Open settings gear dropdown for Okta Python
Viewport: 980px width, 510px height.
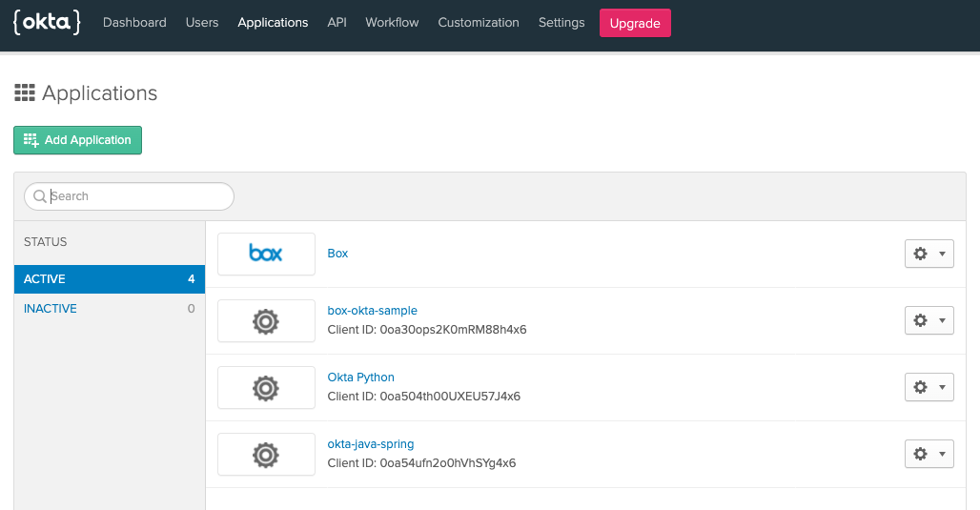tap(929, 387)
